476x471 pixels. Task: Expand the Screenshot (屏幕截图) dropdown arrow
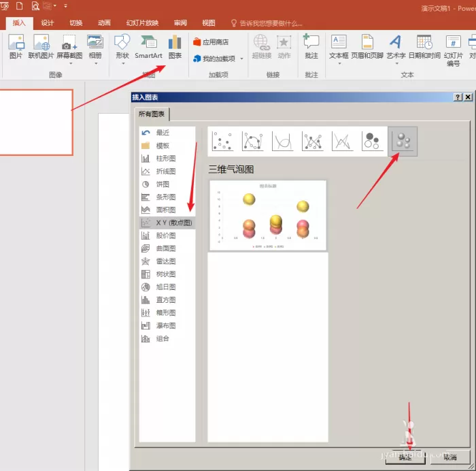71,63
